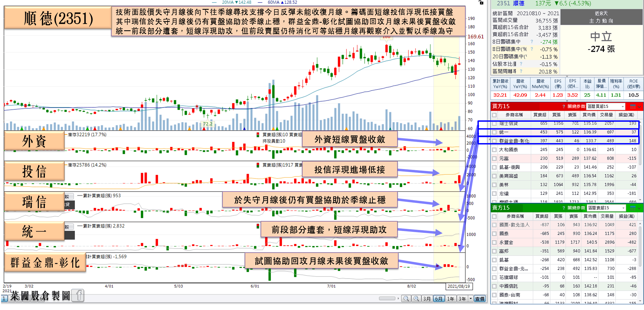This screenshot has height=310, width=644.
Task: Select the 花旗環球 row in sellers list
Action: (x=565, y=278)
